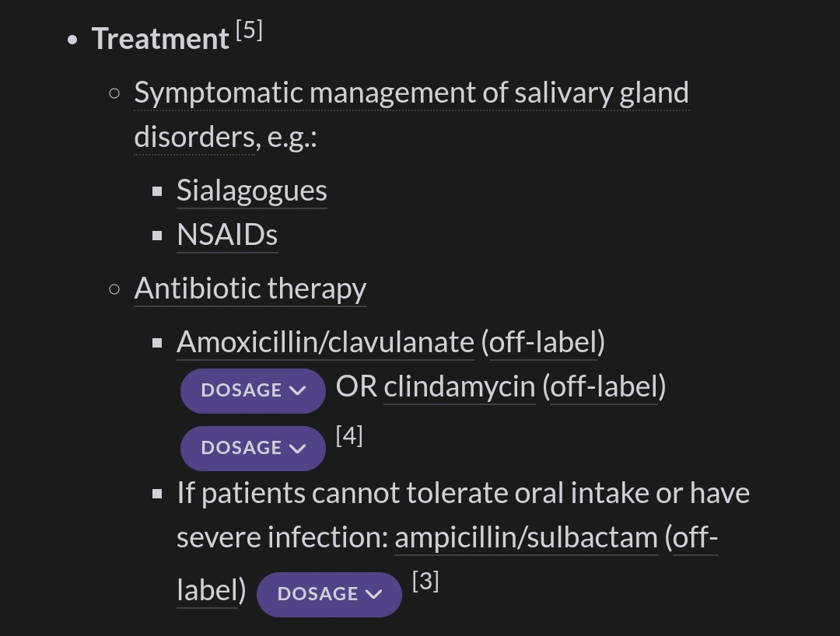Open citation reference [3]
840x636 pixels.
[425, 581]
